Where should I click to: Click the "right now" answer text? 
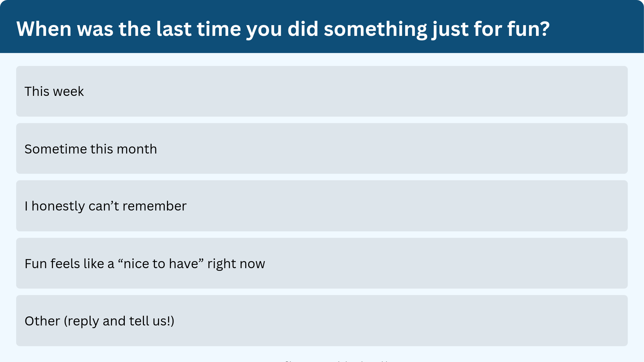point(236,264)
